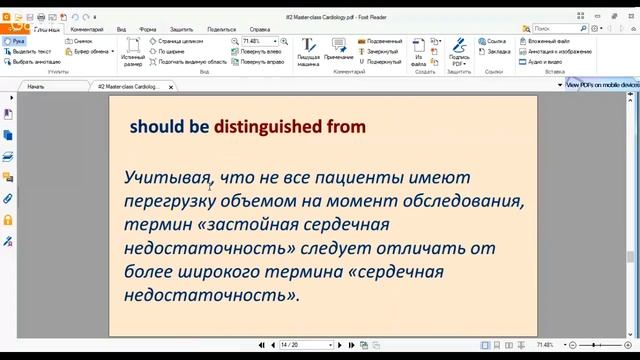Attach a file with Вложенный файл
The height and width of the screenshot is (360, 640).
tap(544, 41)
